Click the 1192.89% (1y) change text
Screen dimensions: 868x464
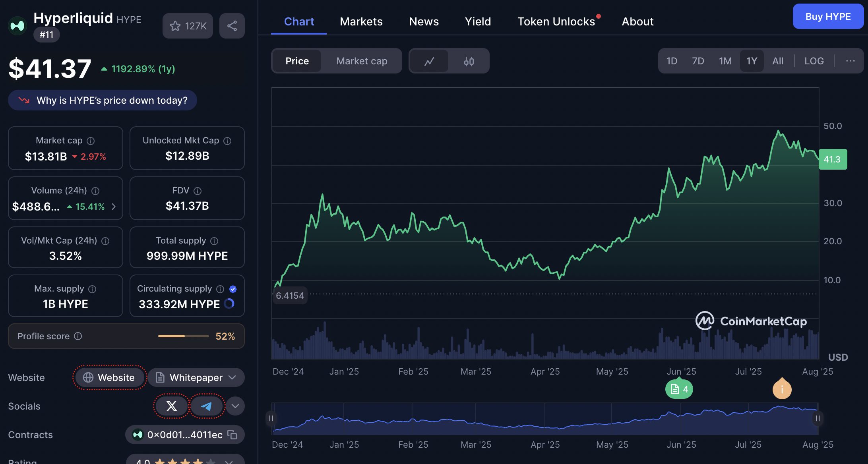143,69
